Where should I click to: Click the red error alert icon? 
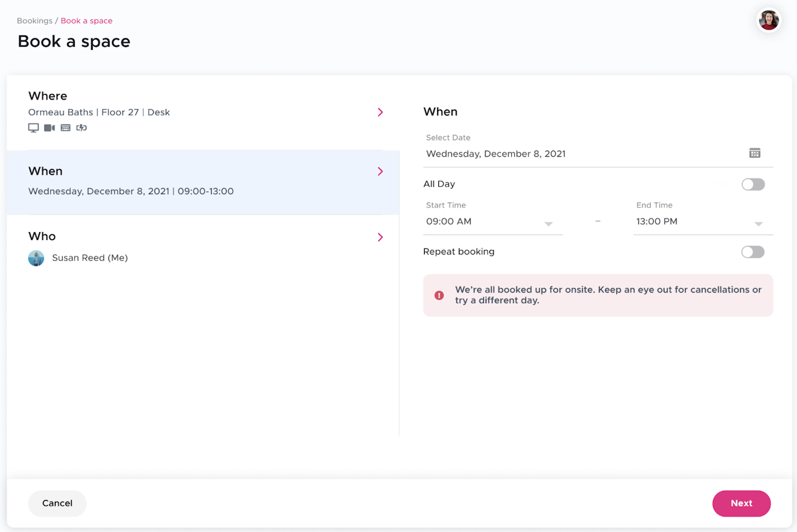439,296
